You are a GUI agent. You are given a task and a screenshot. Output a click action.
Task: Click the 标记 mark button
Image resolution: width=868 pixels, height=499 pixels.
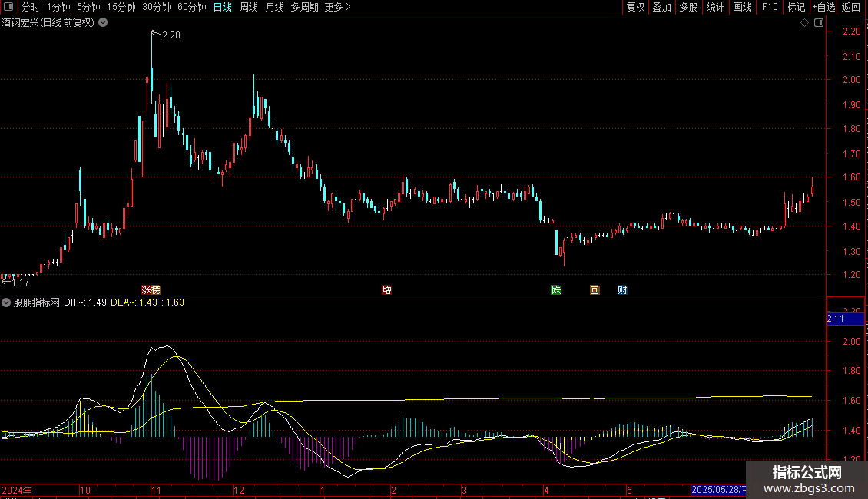pyautogui.click(x=796, y=7)
